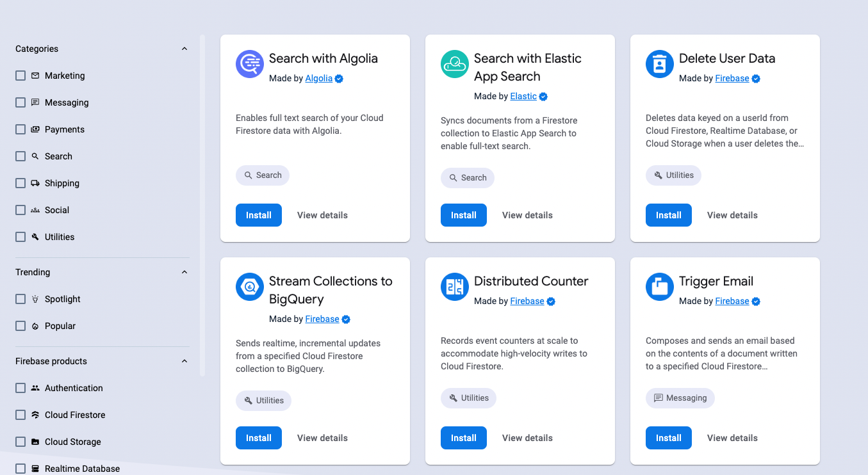868x475 pixels.
Task: View details for Distributed Counter
Action: [527, 438]
